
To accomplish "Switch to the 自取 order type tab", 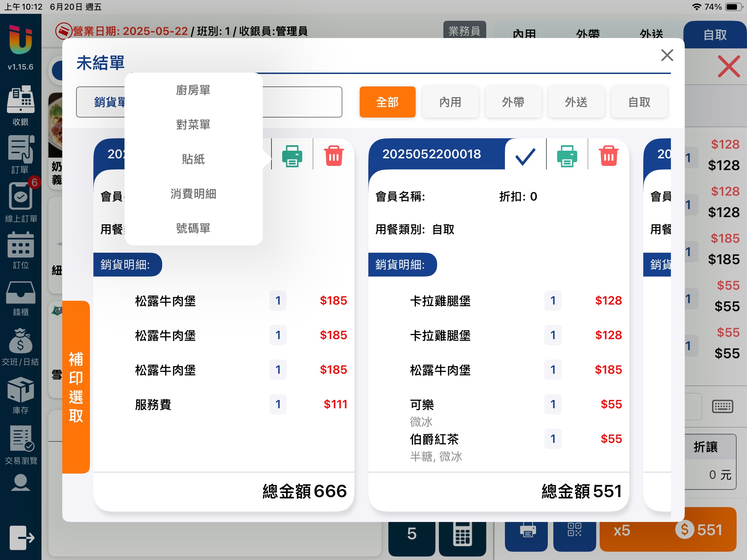I will click(x=715, y=34).
